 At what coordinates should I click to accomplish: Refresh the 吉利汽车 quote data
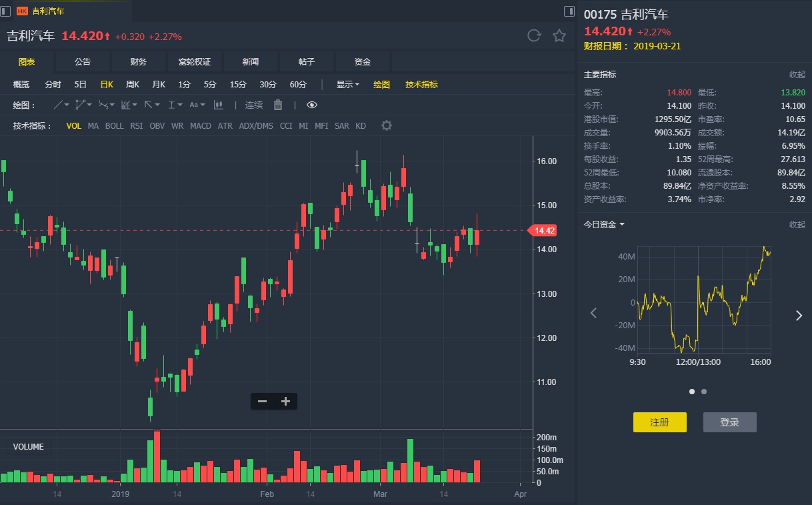[x=534, y=36]
